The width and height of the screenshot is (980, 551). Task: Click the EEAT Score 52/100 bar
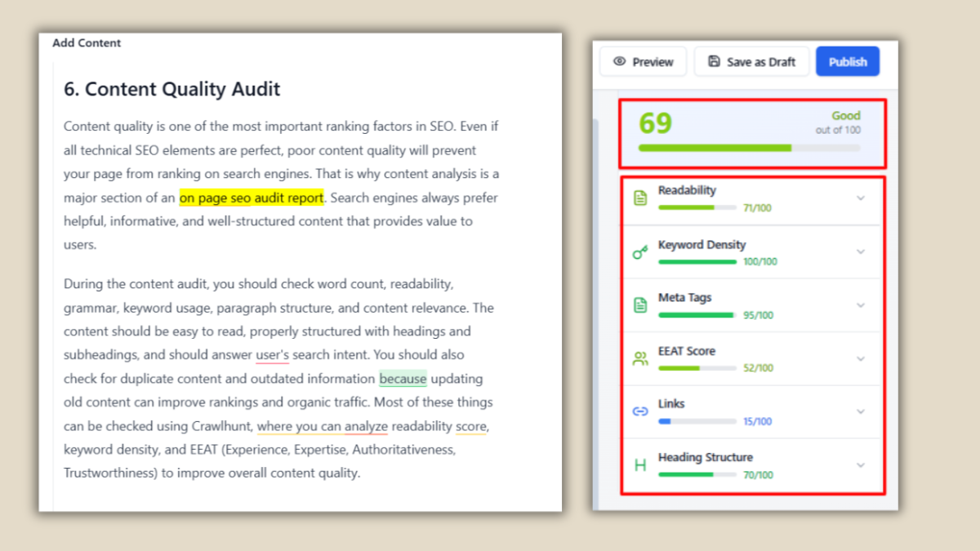click(697, 368)
